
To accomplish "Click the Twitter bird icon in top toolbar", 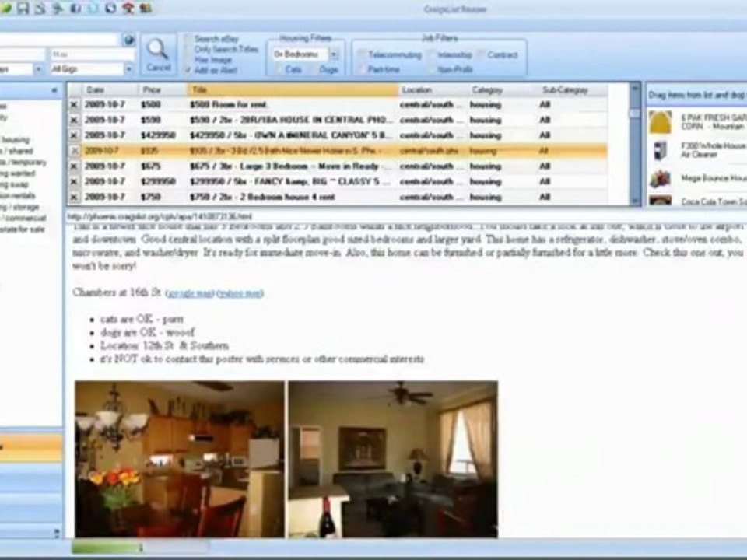I will coord(93,8).
